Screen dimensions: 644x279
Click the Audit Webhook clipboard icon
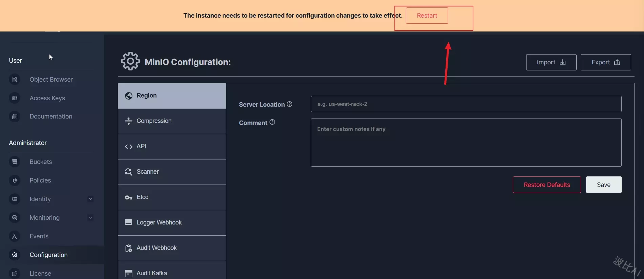click(x=129, y=248)
